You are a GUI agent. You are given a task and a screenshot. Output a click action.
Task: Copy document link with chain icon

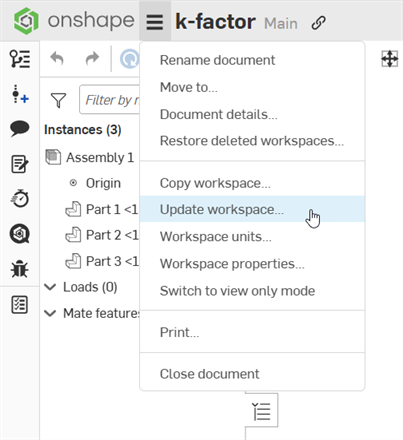(318, 23)
